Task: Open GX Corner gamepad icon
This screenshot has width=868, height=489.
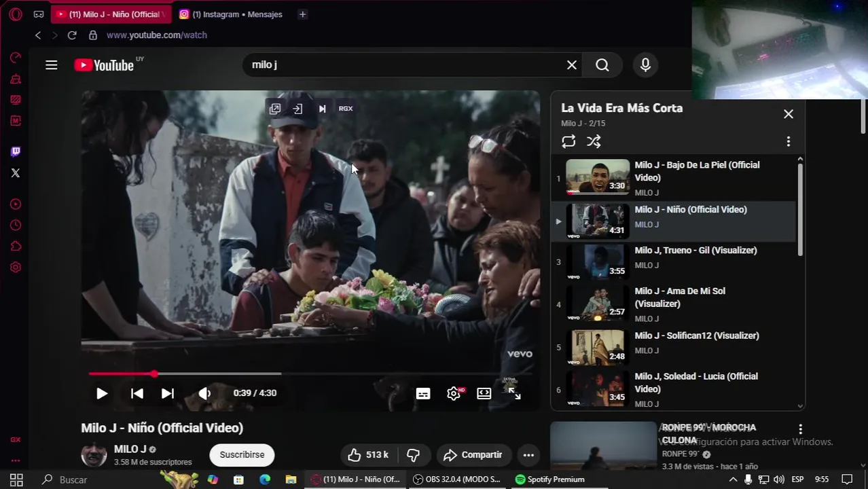Action: 39,14
